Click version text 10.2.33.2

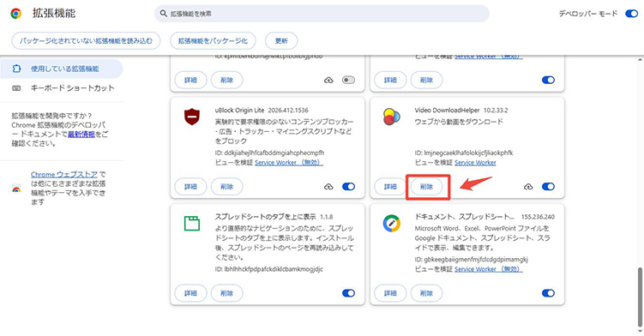tap(496, 110)
